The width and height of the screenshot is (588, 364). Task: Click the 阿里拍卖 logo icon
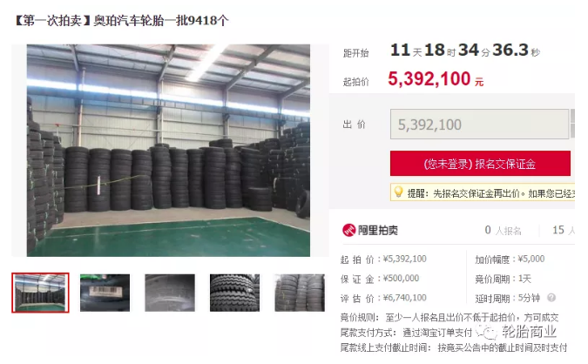(348, 230)
